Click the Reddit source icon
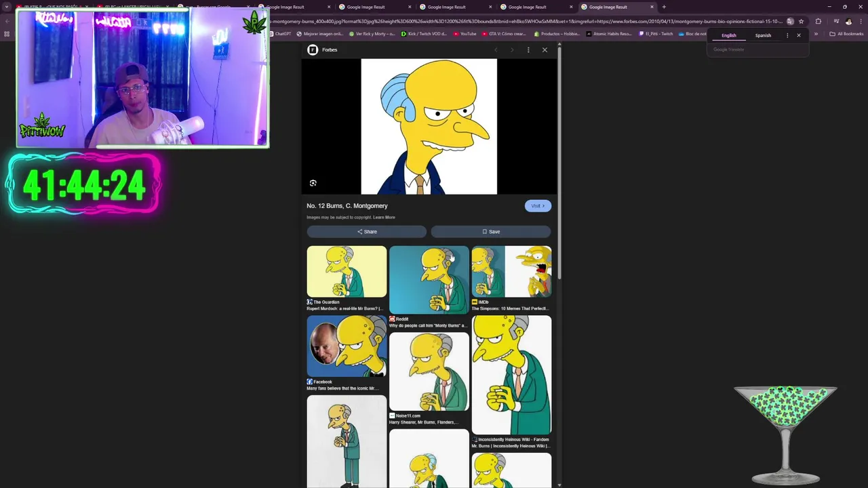 click(x=392, y=319)
